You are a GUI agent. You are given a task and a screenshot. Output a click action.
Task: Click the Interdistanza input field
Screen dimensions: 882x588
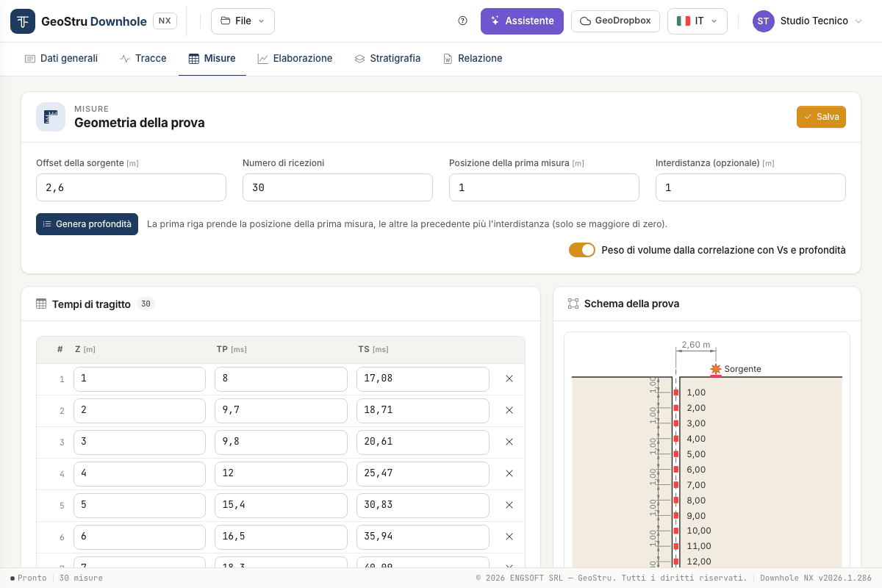[x=750, y=187]
